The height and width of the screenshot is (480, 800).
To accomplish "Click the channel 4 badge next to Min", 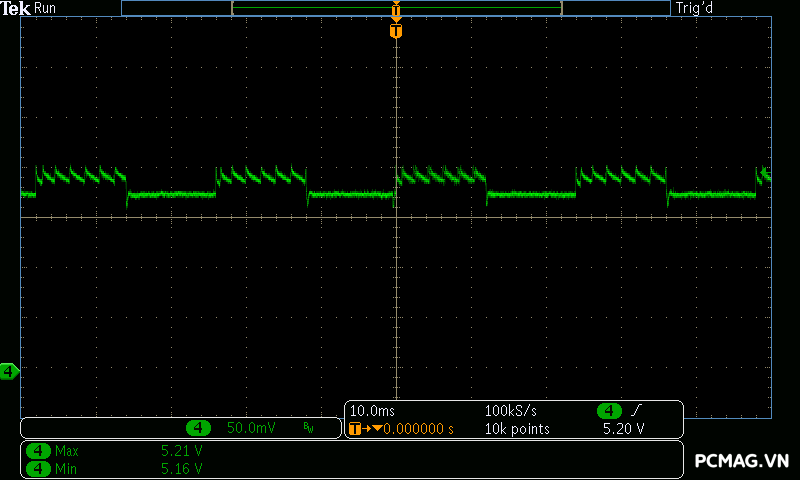I will pos(38,468).
